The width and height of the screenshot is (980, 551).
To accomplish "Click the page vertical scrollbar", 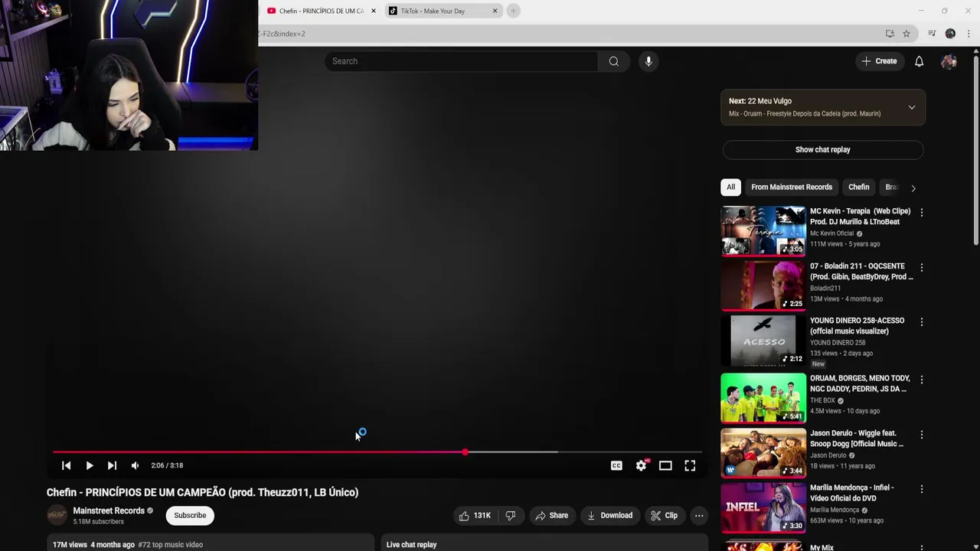I will (975, 149).
